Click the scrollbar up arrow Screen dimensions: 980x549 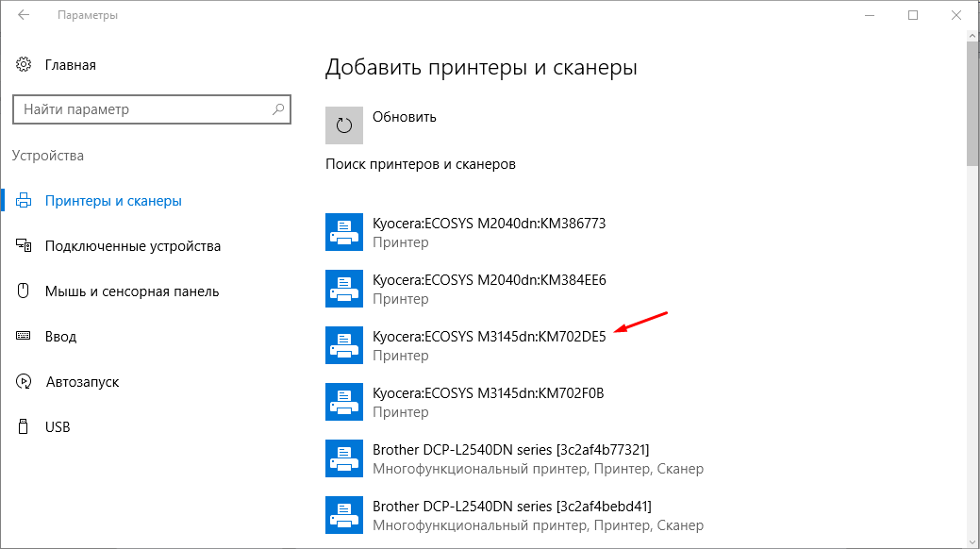tap(973, 36)
